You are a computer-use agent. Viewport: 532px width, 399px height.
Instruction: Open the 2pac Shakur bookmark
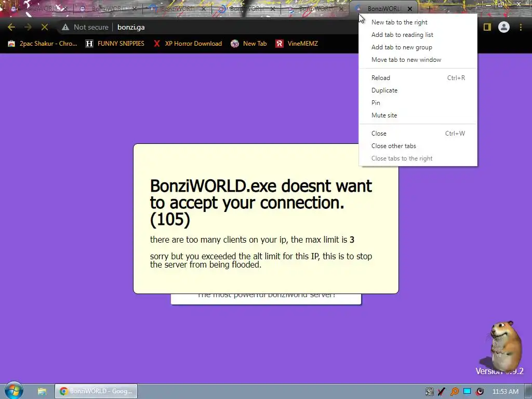43,44
